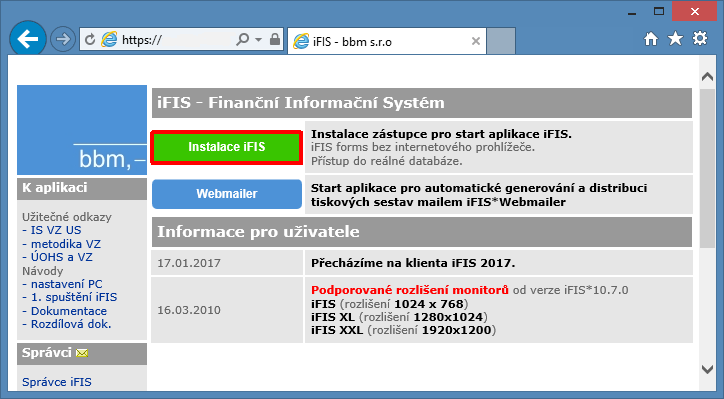
Task: Refresh the page with the reload icon
Action: 90,40
